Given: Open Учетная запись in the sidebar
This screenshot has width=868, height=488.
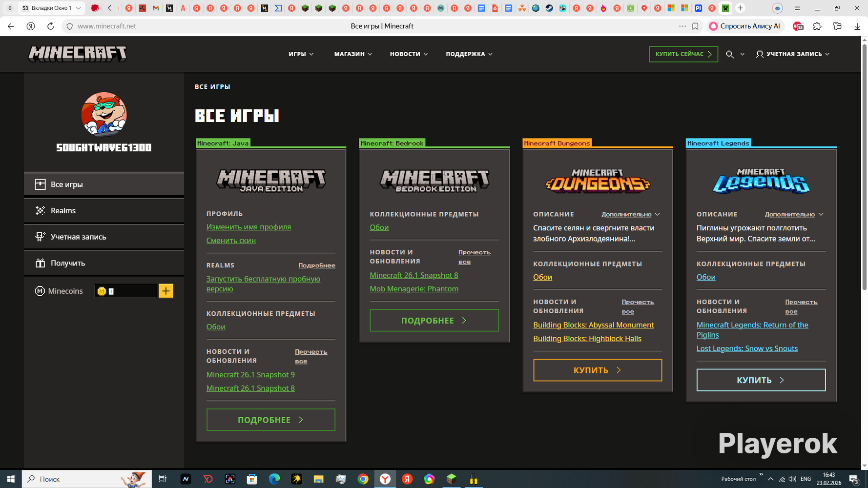Looking at the screenshot, I should (104, 237).
